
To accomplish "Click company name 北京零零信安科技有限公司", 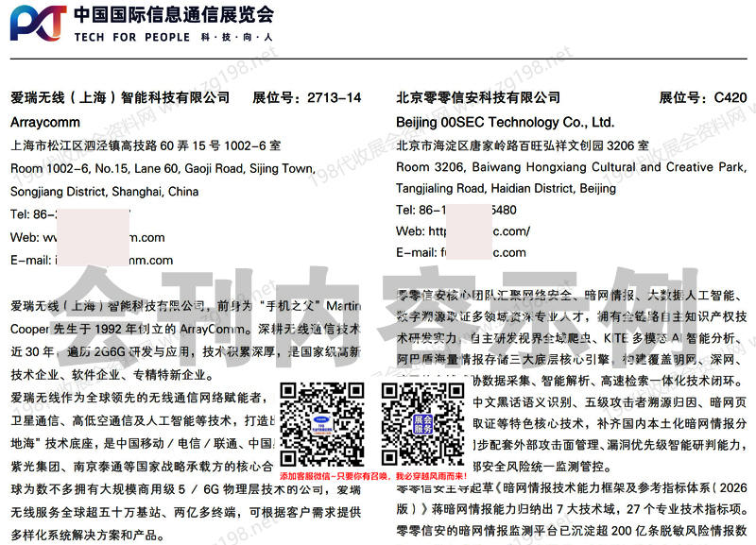I will click(478, 97).
